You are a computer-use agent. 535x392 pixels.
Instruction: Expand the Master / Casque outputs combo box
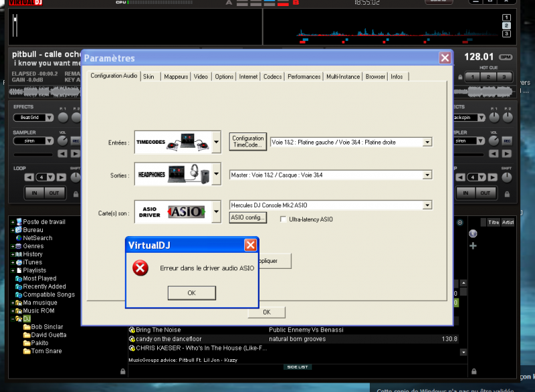click(x=427, y=175)
